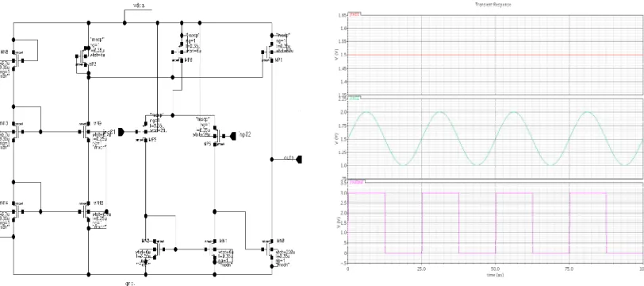
Task: Click the Transient Response plot title
Action: pyautogui.click(x=493, y=4)
